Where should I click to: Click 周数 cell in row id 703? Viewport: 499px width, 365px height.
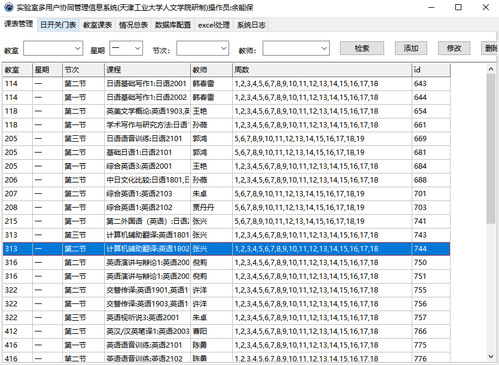pyautogui.click(x=322, y=207)
